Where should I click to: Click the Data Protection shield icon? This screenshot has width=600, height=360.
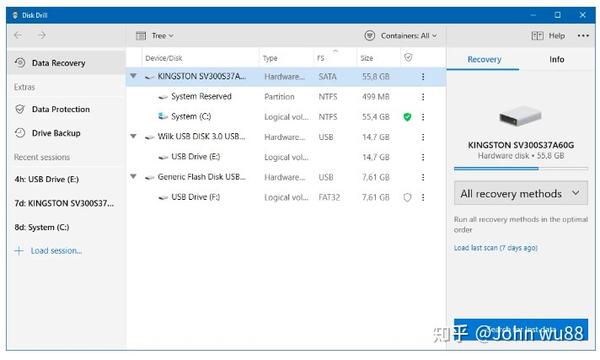tap(20, 109)
